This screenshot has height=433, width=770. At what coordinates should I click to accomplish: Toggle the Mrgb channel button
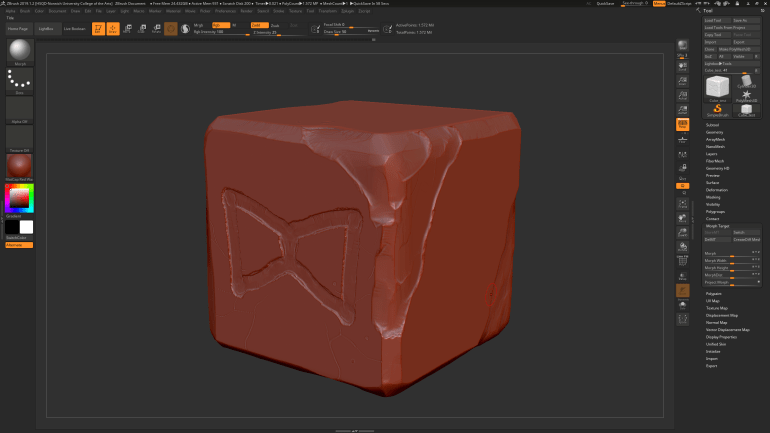pos(202,25)
